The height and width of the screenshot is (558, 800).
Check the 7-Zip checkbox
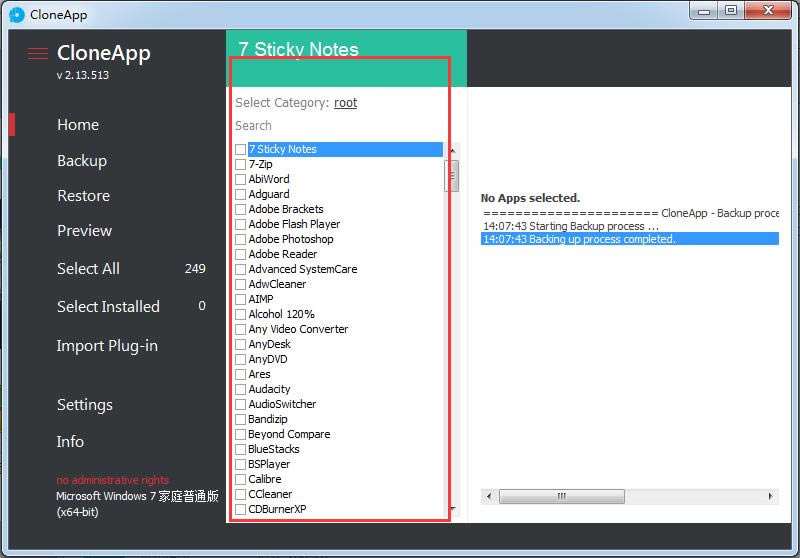[240, 164]
